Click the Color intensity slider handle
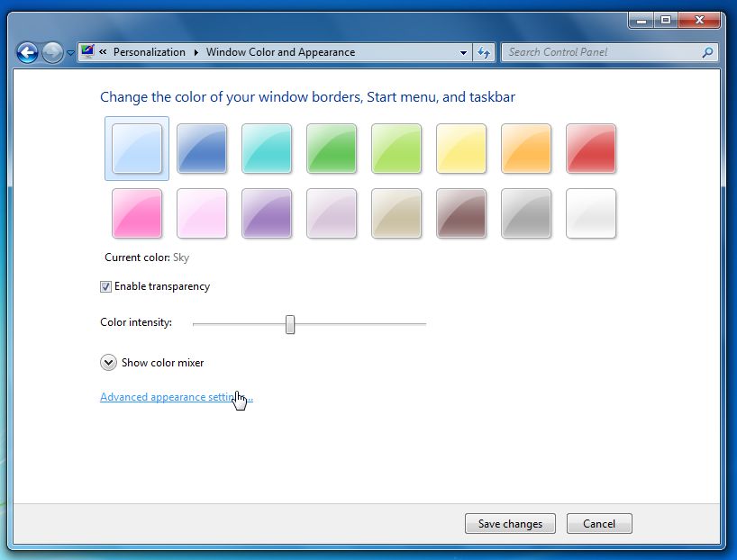The width and height of the screenshot is (737, 560). pyautogui.click(x=290, y=323)
